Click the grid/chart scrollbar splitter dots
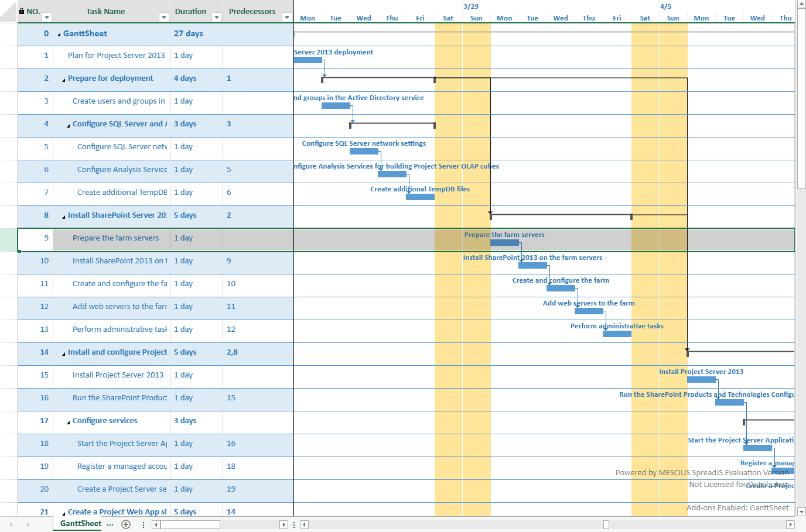This screenshot has height=532, width=806. pos(294,524)
